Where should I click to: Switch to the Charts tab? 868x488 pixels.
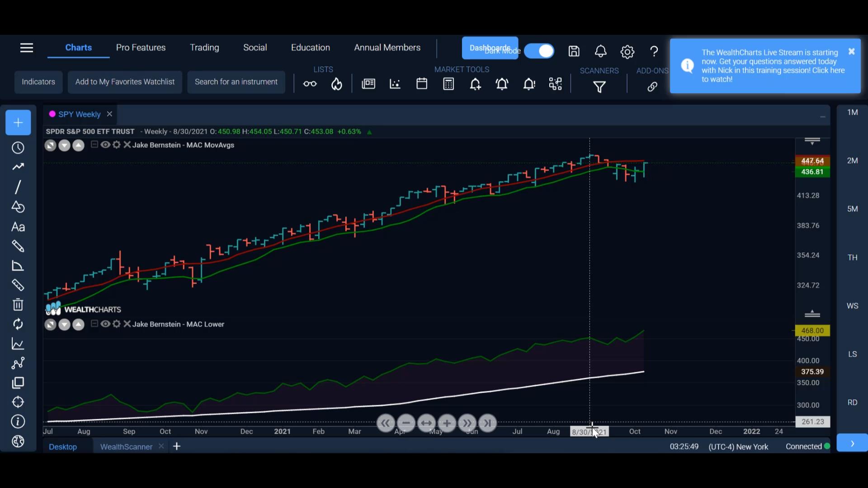pyautogui.click(x=78, y=47)
